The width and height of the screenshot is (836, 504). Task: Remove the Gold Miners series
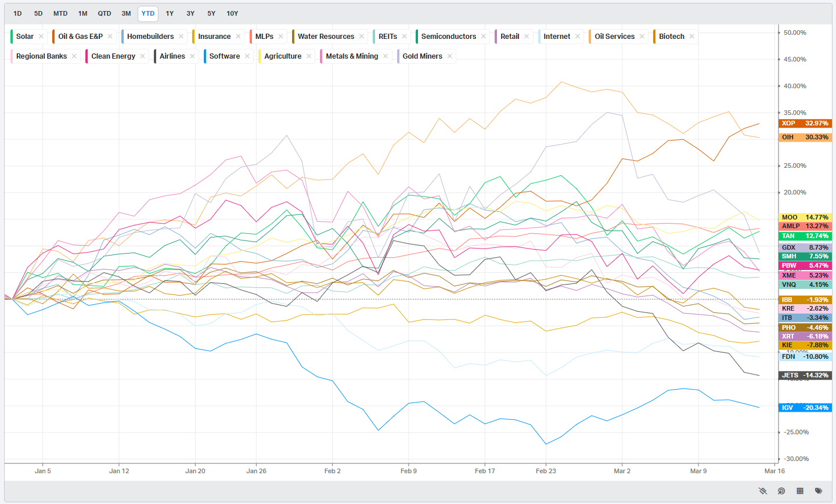[450, 56]
